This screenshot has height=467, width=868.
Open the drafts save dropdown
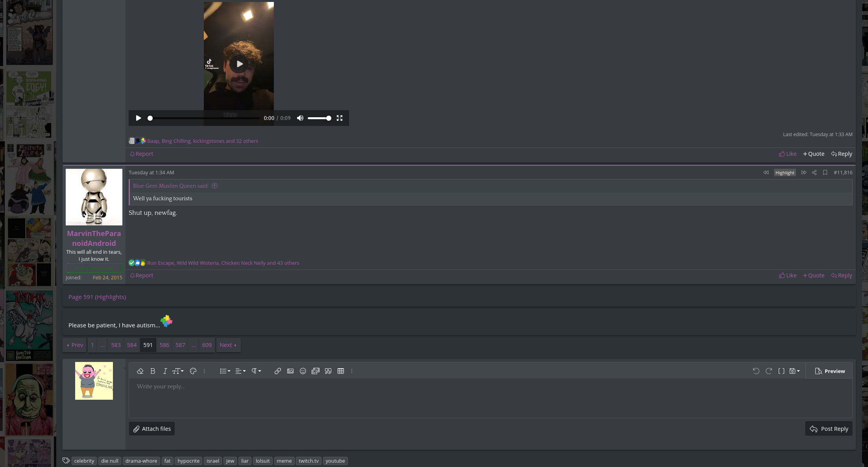(795, 371)
